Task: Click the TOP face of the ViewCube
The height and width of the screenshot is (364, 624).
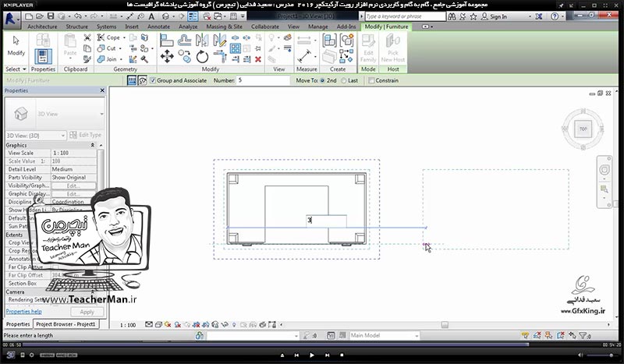Action: [583, 129]
